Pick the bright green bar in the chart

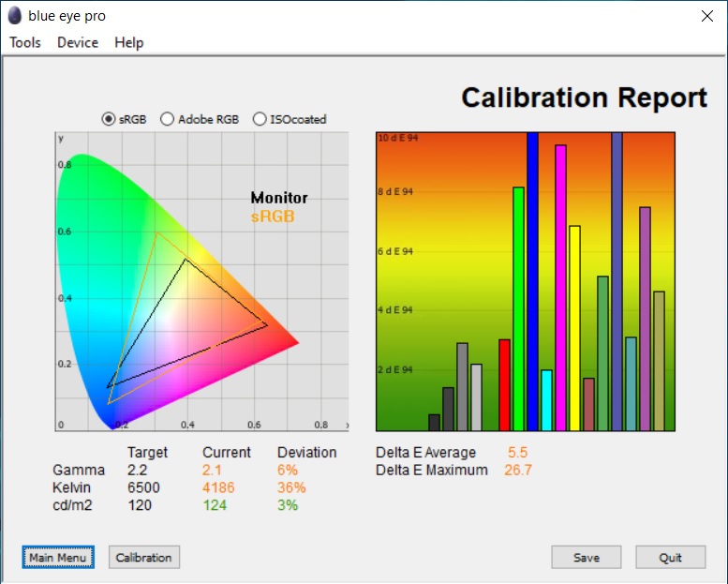pos(518,309)
